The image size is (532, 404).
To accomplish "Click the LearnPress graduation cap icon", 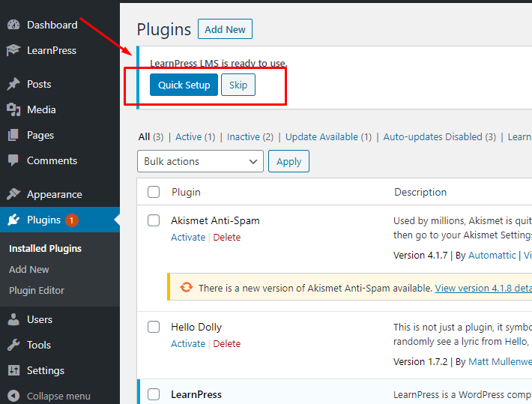I will click(x=13, y=50).
